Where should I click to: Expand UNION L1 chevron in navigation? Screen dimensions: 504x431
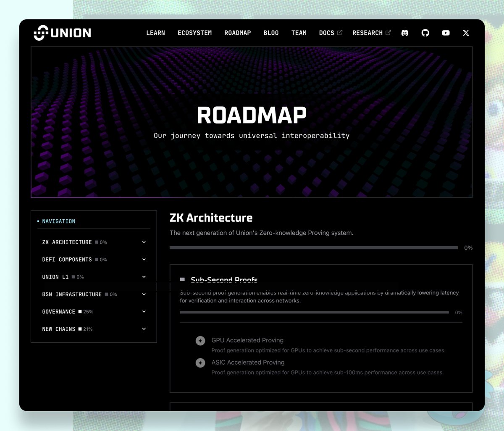pos(144,277)
